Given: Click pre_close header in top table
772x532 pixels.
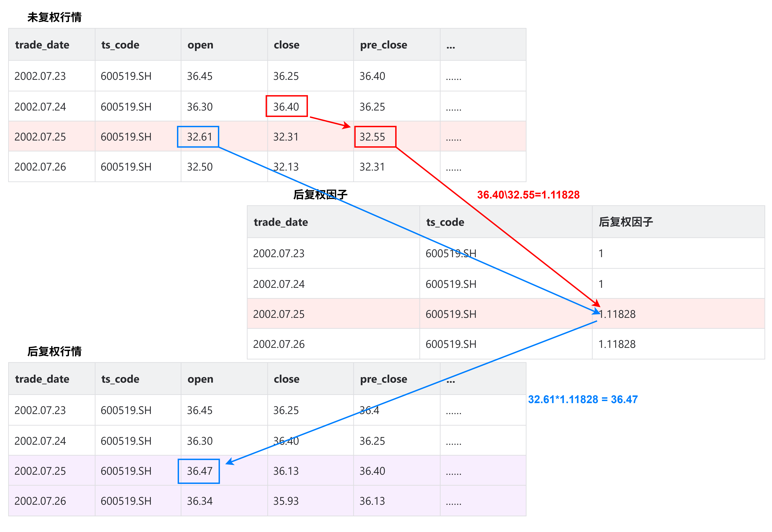Looking at the screenshot, I should point(383,45).
